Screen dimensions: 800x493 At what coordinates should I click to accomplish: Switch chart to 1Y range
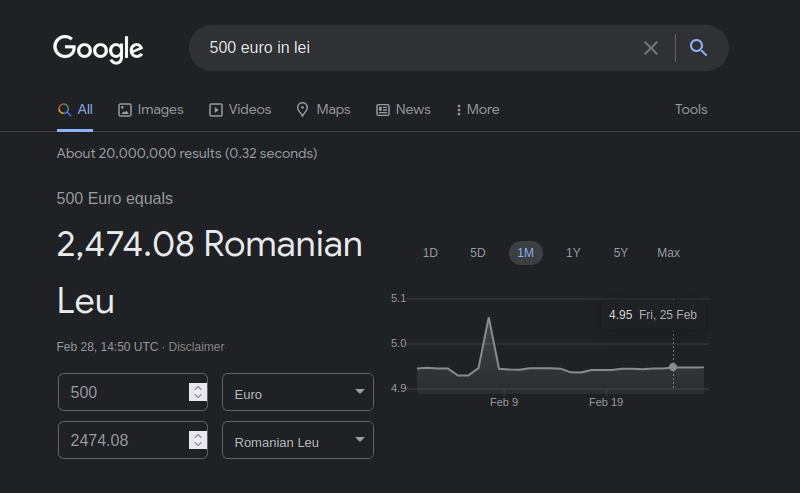(x=573, y=253)
